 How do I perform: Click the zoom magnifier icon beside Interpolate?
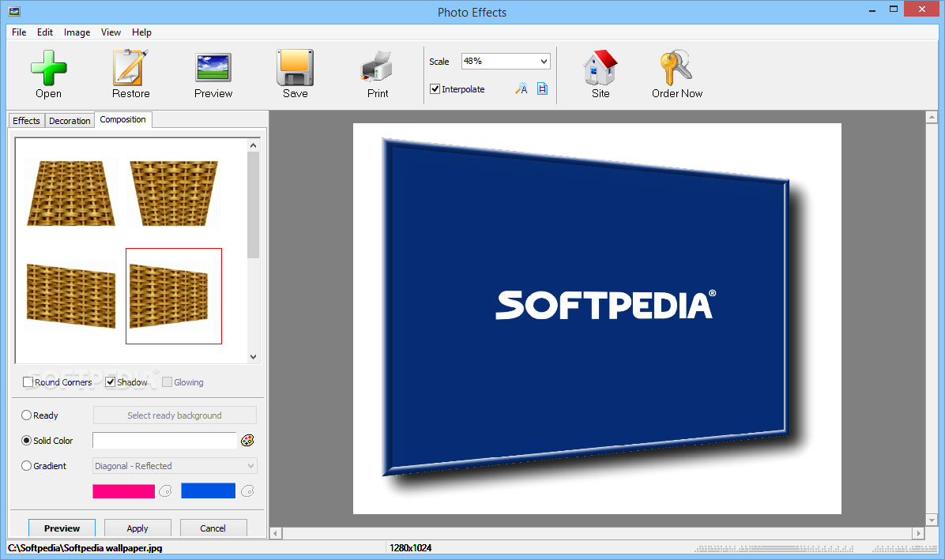click(521, 89)
